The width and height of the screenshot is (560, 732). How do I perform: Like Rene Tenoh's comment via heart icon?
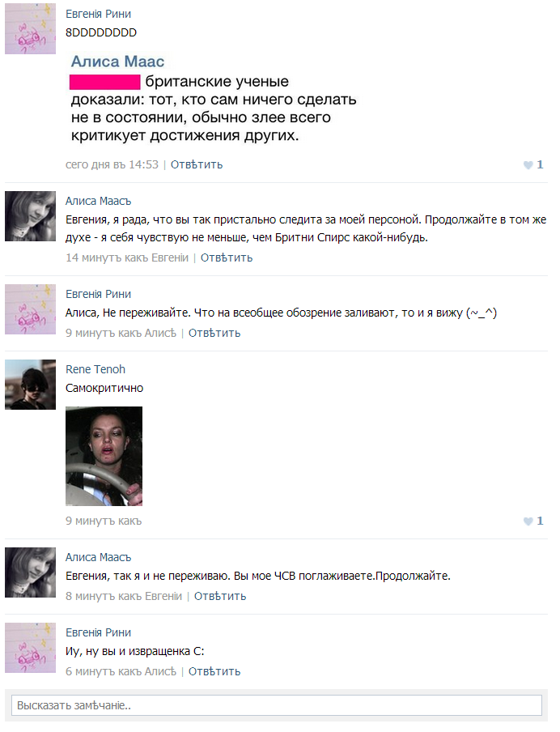[x=528, y=521]
